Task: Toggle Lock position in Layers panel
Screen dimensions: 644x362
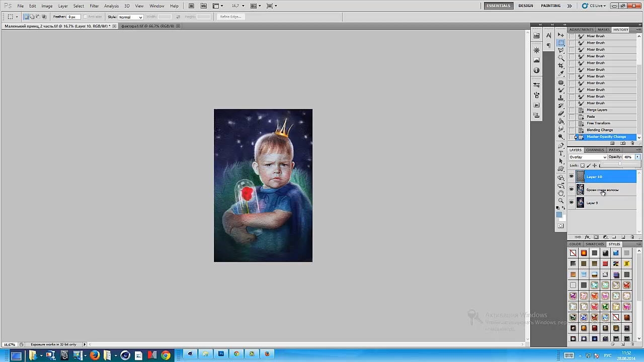Action: pyautogui.click(x=595, y=165)
